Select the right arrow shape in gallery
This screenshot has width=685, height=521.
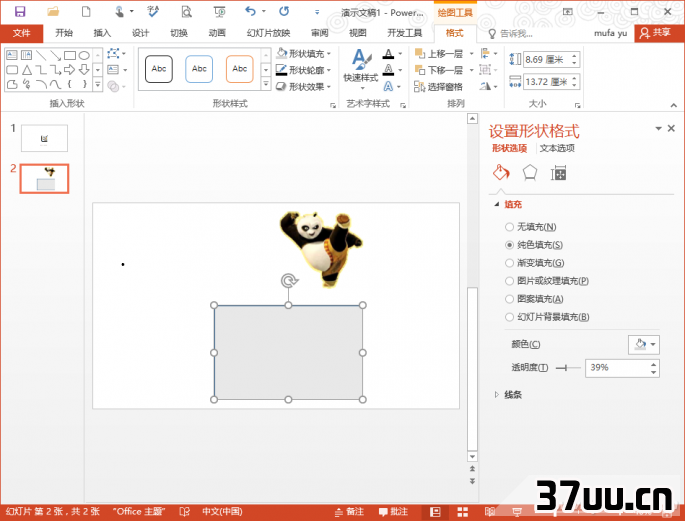pyautogui.click(x=69, y=70)
